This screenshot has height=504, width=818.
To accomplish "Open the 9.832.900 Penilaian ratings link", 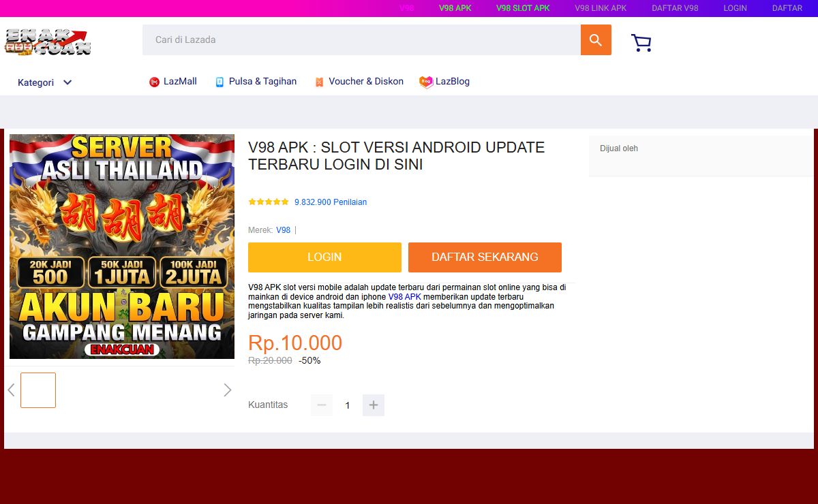I will point(331,202).
